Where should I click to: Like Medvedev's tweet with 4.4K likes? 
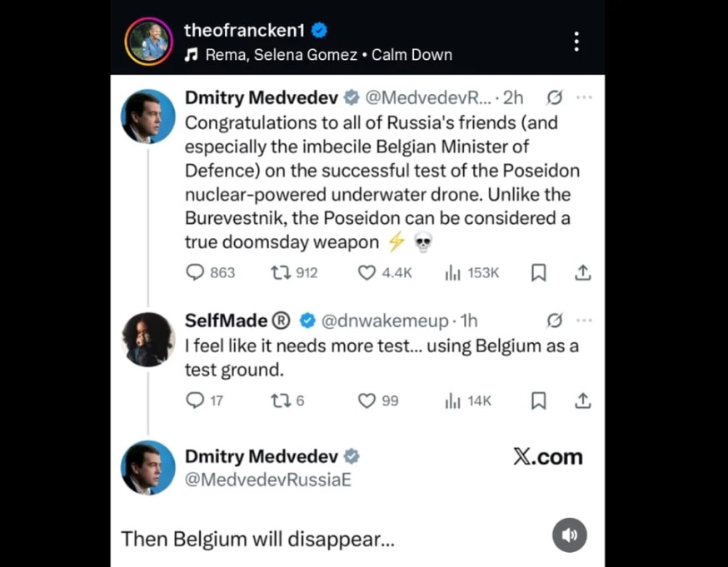(366, 272)
